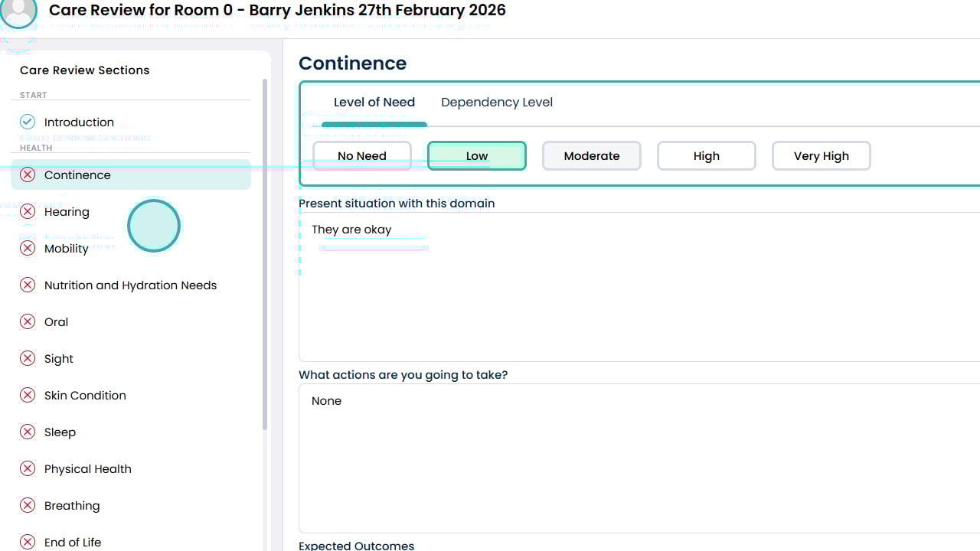Click the incomplete icon beside Sleep
Screen dimensions: 980x551
28,432
